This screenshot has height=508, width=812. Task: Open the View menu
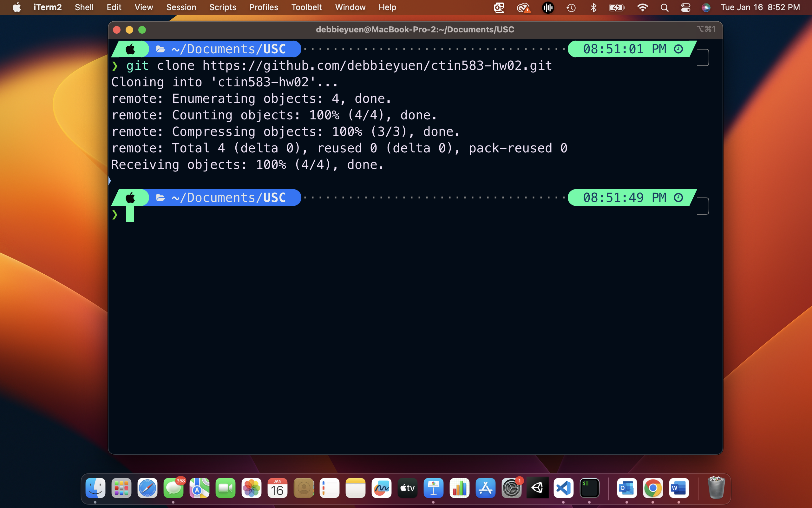point(144,7)
